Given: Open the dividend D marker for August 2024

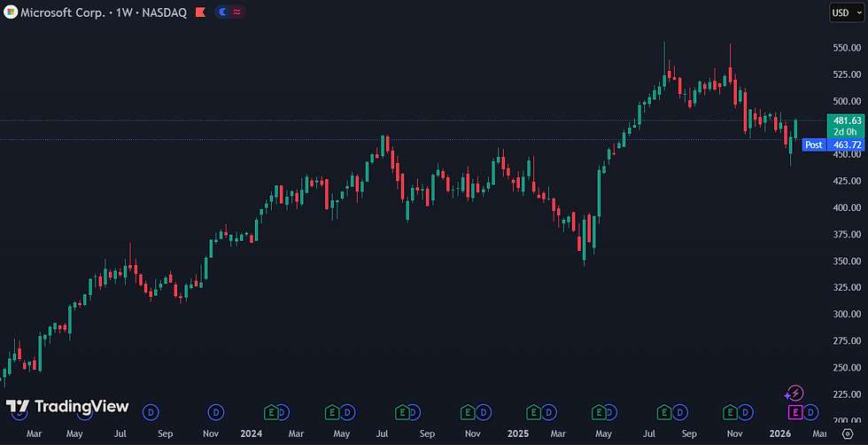Looking at the screenshot, I should (x=415, y=411).
